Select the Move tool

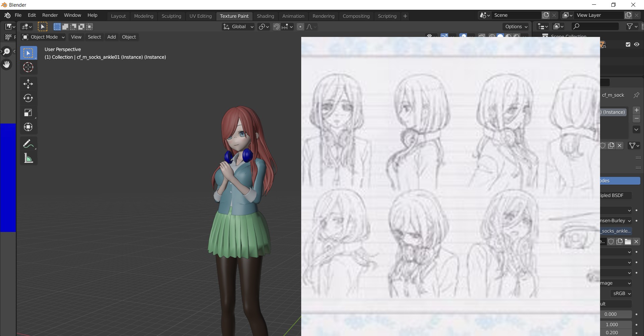click(28, 84)
